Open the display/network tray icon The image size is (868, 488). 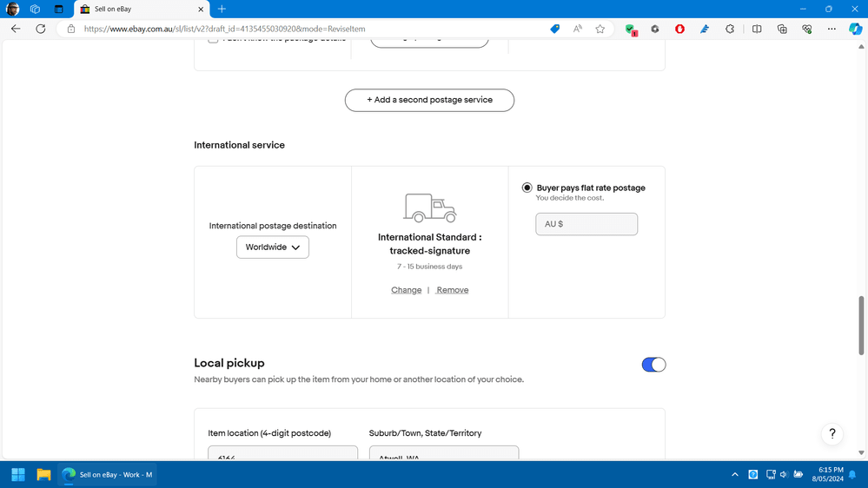(771, 475)
